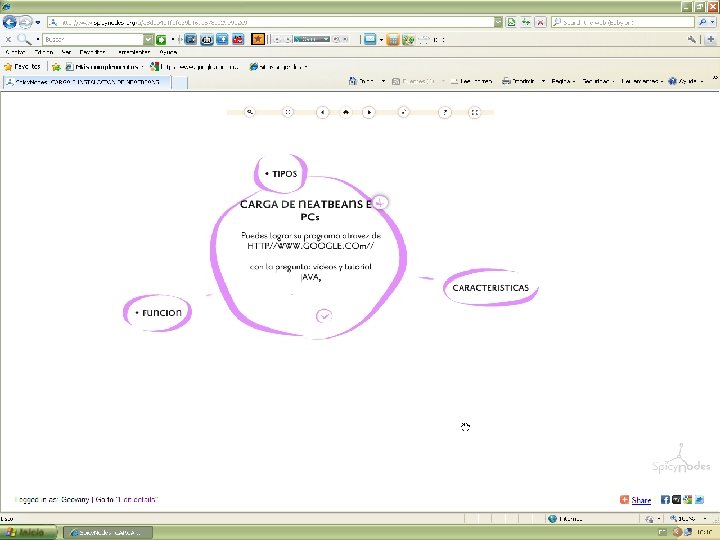Click the nodemap help question mark control
This screenshot has width=720, height=540.
(x=444, y=112)
